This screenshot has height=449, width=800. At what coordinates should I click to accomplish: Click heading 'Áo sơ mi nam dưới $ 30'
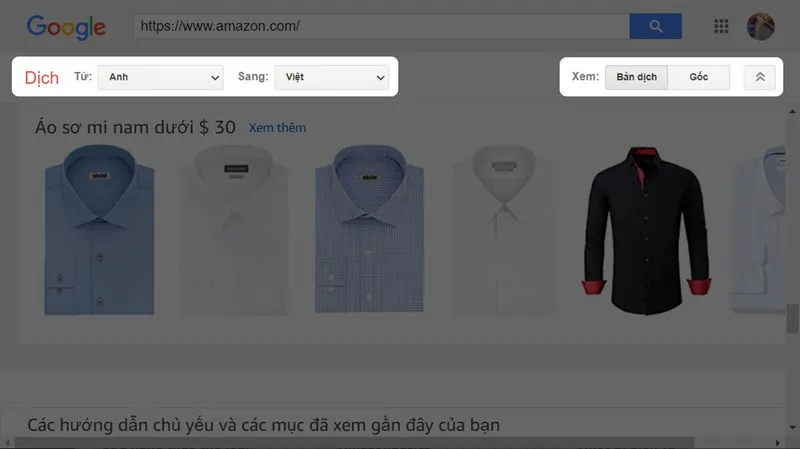click(135, 127)
